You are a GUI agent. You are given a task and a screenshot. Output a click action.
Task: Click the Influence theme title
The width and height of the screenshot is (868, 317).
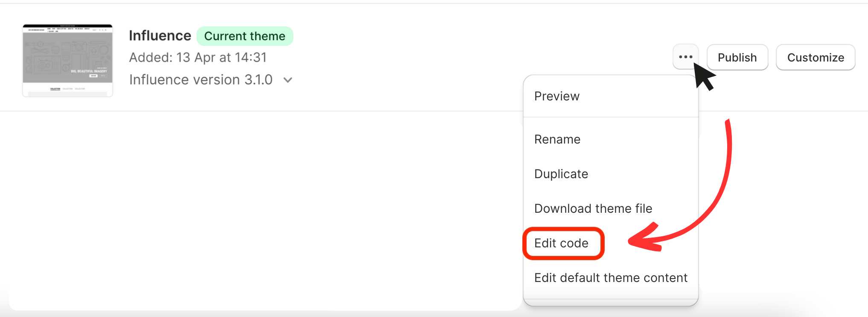[160, 35]
